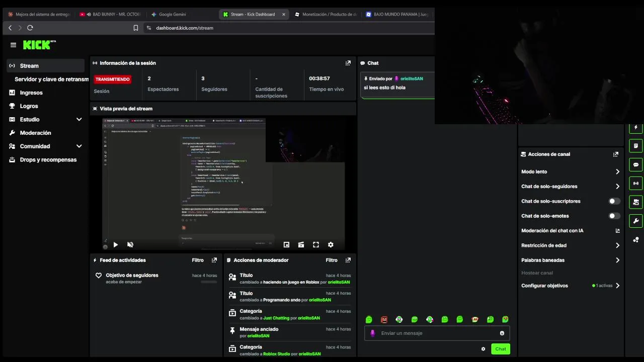Click the wrench icon in the right sidebar
The height and width of the screenshot is (362, 644).
(x=636, y=221)
